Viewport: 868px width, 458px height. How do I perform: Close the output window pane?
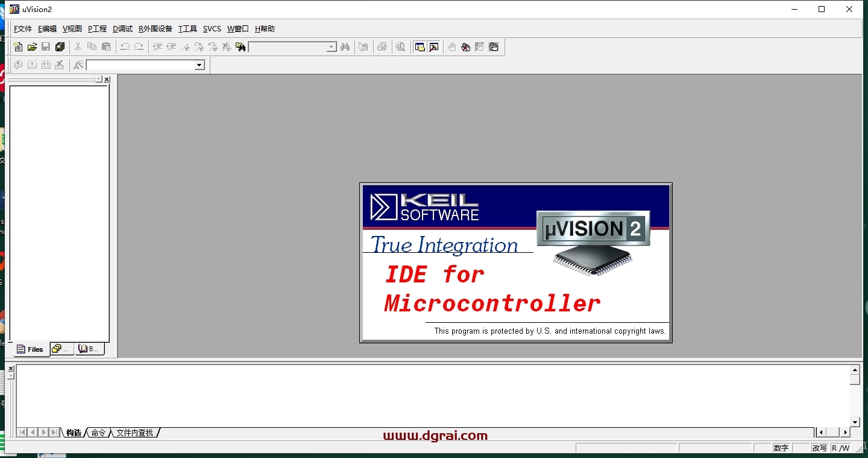pos(11,368)
